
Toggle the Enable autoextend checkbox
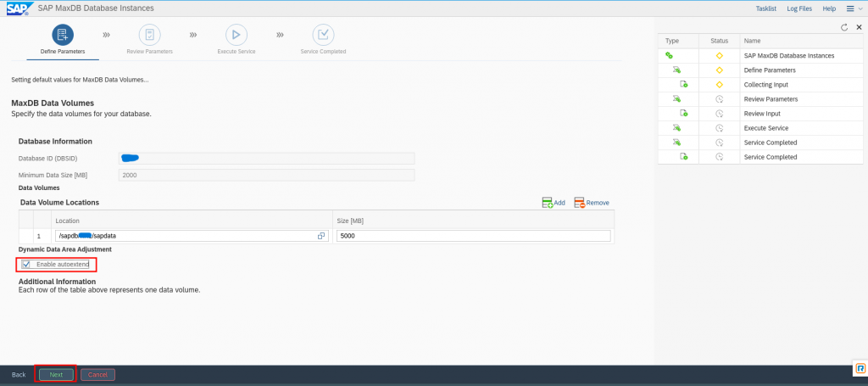[x=26, y=265]
